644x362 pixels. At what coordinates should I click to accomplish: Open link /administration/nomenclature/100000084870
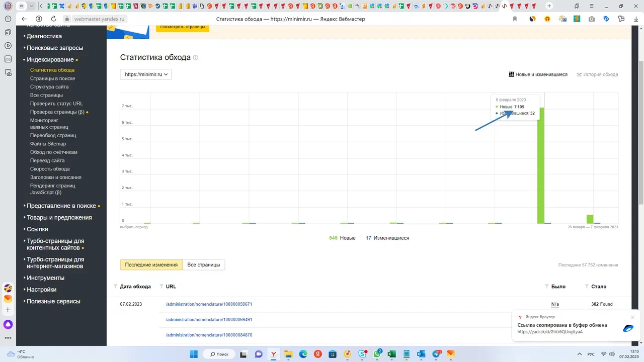tap(209, 335)
